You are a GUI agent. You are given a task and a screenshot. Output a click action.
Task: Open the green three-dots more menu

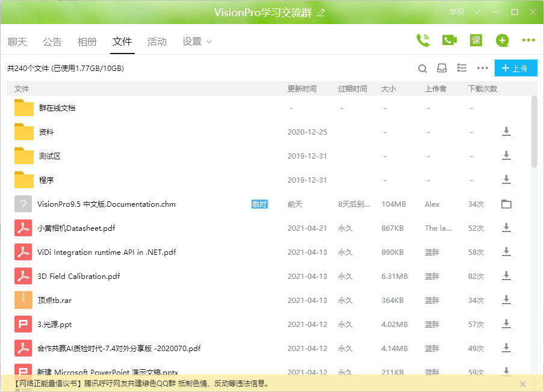pyautogui.click(x=528, y=40)
